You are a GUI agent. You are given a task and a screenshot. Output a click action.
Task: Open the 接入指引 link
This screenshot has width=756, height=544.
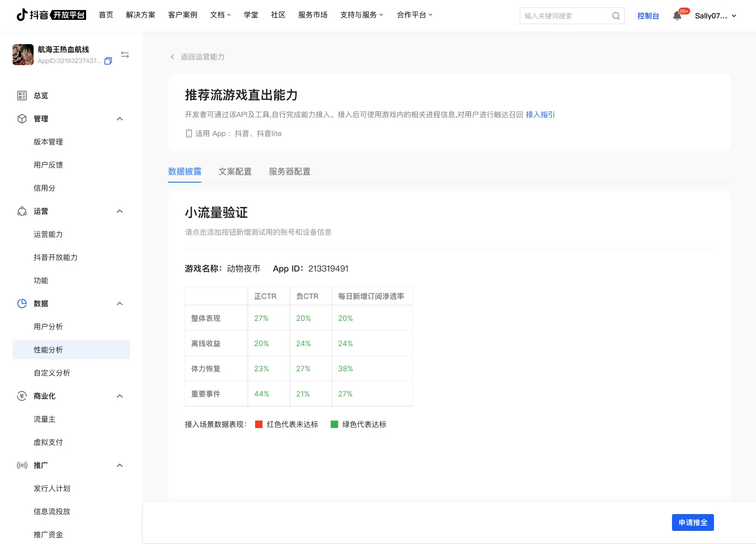(540, 114)
